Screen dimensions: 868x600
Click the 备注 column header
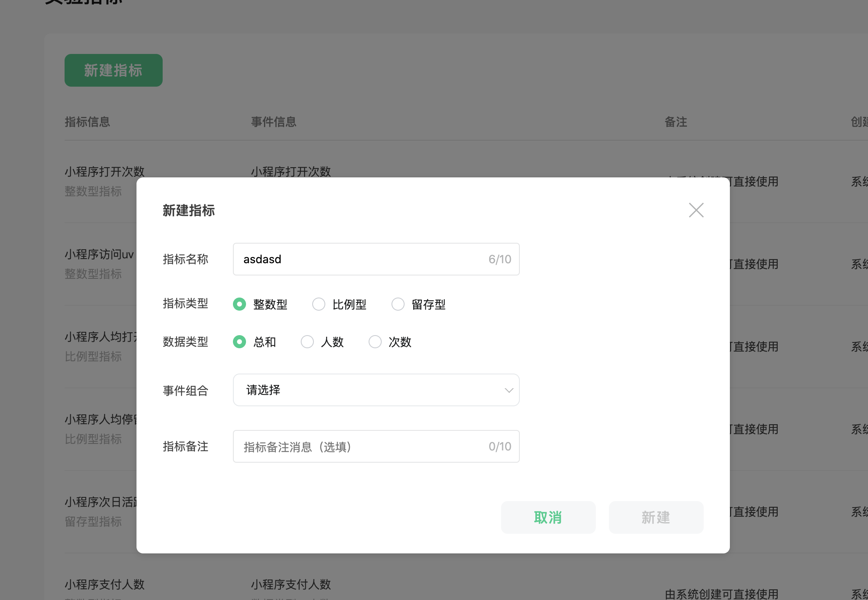pyautogui.click(x=676, y=122)
